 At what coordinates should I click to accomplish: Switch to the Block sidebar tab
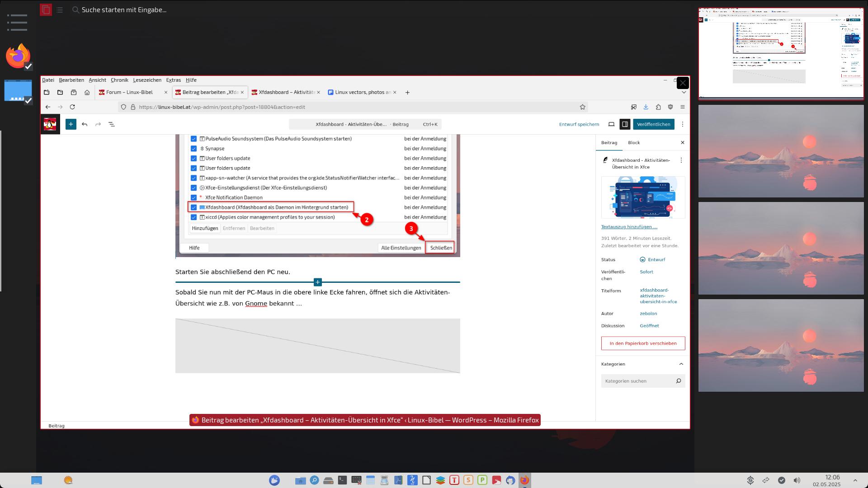pyautogui.click(x=634, y=143)
